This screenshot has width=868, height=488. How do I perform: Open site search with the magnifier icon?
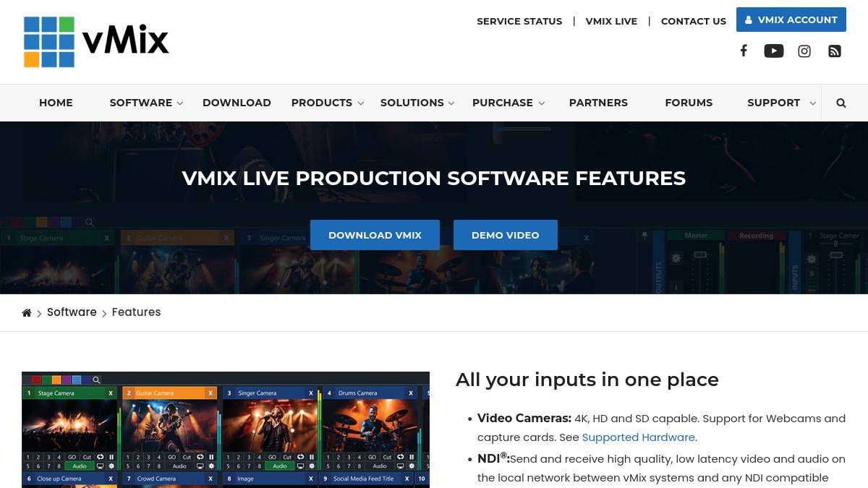[841, 103]
